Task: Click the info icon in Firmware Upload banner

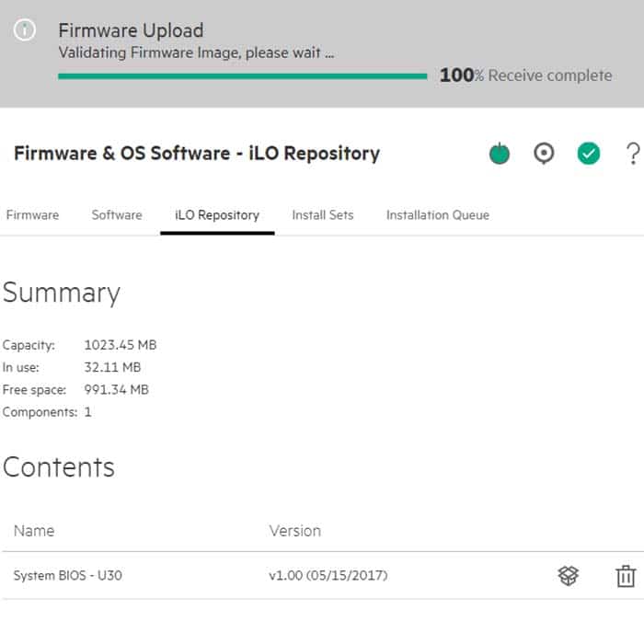Action: point(25,30)
